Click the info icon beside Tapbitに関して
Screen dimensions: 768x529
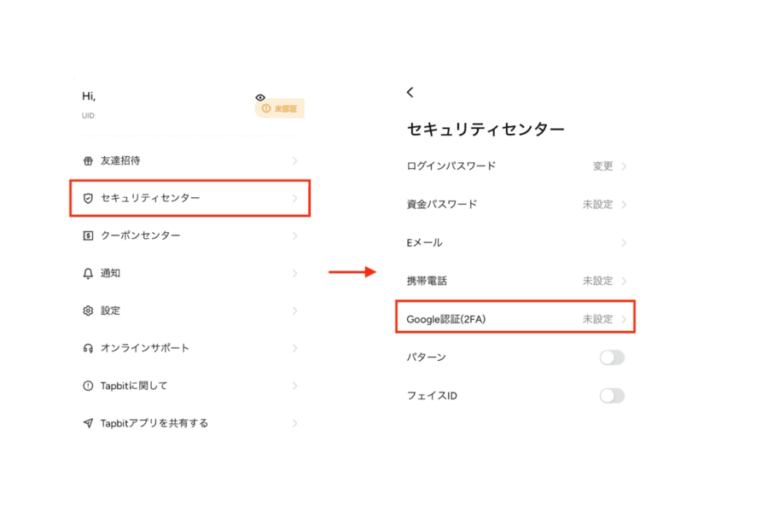pyautogui.click(x=88, y=386)
